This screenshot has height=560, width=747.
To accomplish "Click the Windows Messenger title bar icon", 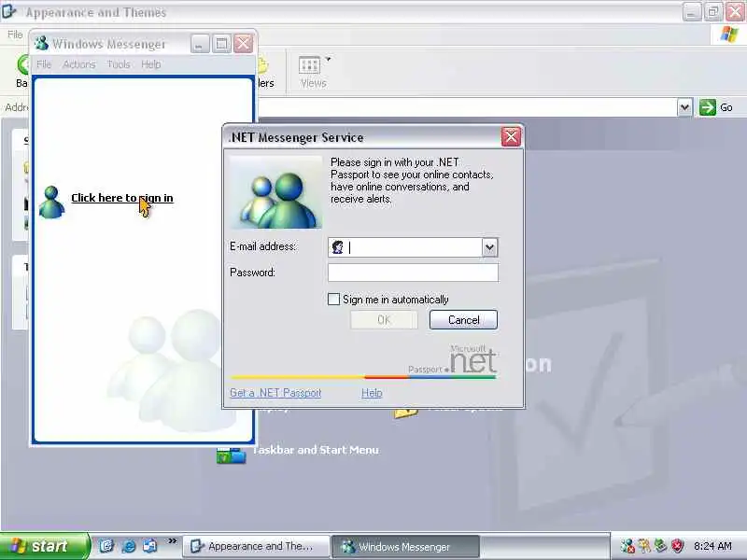I will (41, 43).
